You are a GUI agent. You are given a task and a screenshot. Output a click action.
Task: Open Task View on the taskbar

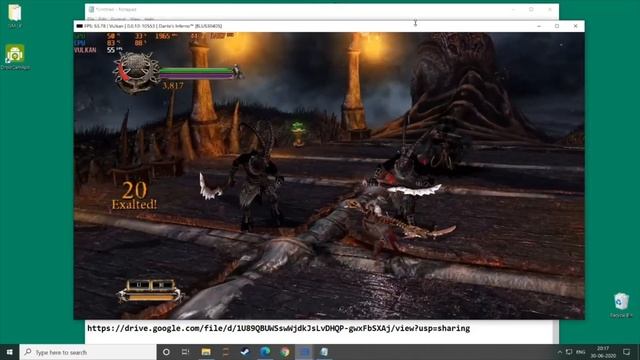(185, 352)
